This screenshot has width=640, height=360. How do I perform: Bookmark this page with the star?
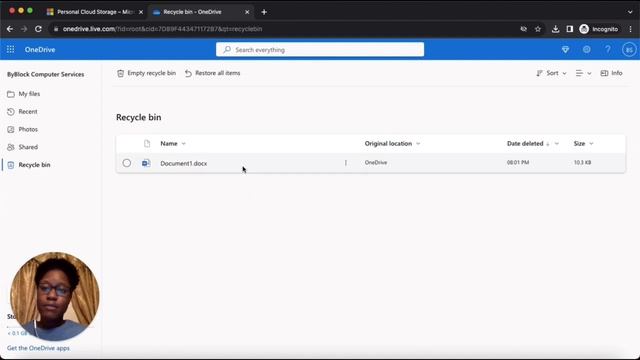(x=538, y=29)
